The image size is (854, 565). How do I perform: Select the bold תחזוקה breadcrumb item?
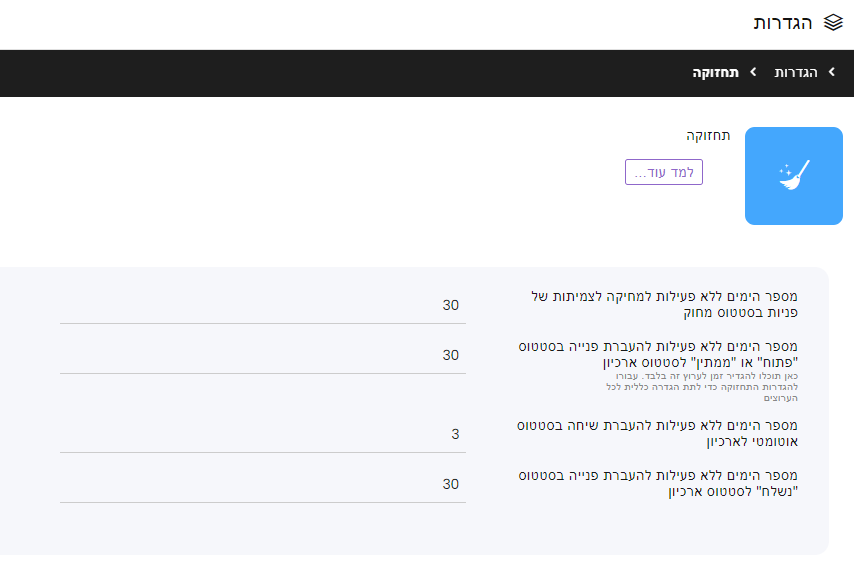(x=717, y=73)
